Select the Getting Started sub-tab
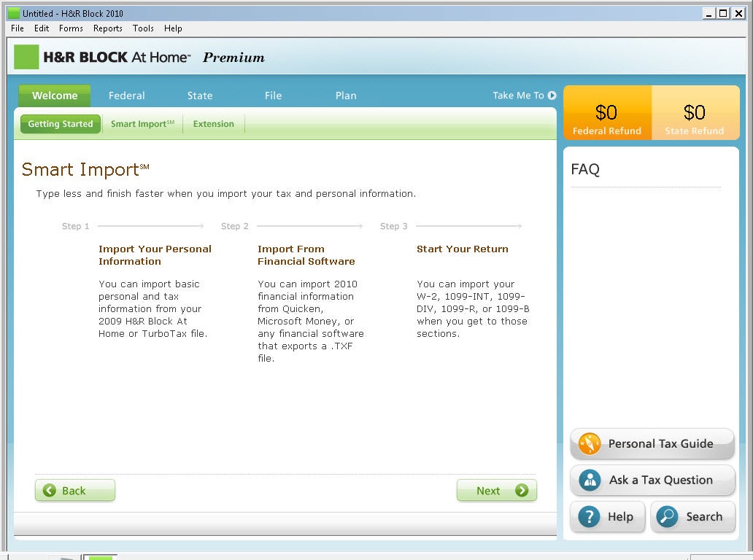753x560 pixels. [61, 124]
